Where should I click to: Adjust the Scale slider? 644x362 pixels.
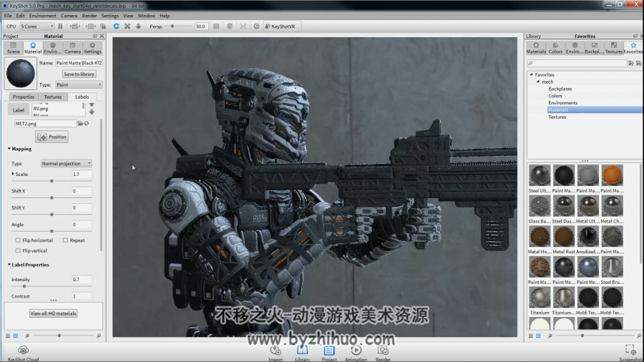[52, 181]
